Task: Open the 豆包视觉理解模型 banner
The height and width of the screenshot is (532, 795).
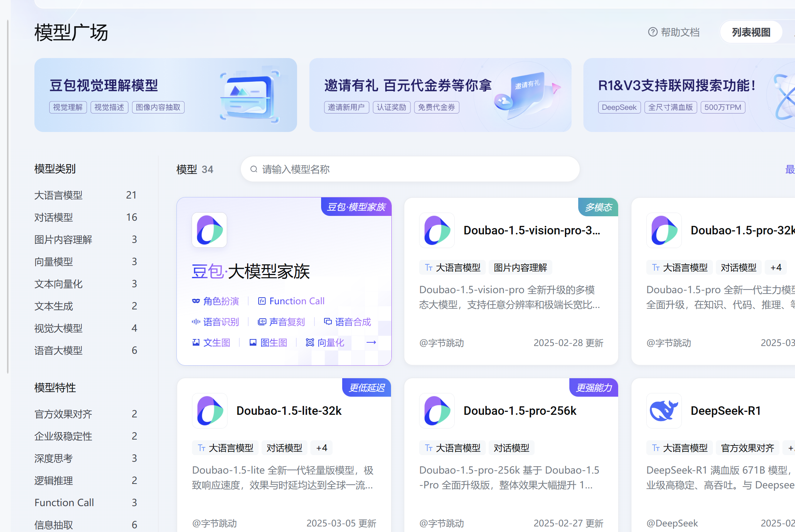Action: pyautogui.click(x=165, y=95)
